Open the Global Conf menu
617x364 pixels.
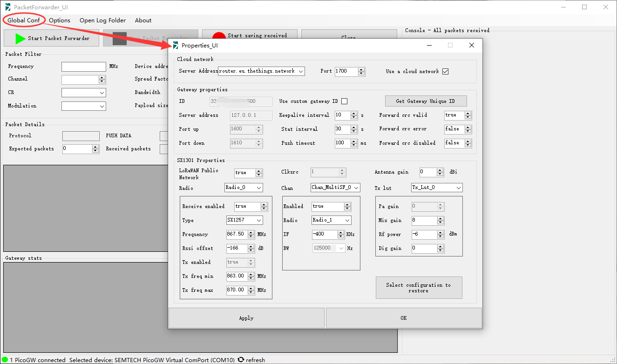(x=23, y=20)
